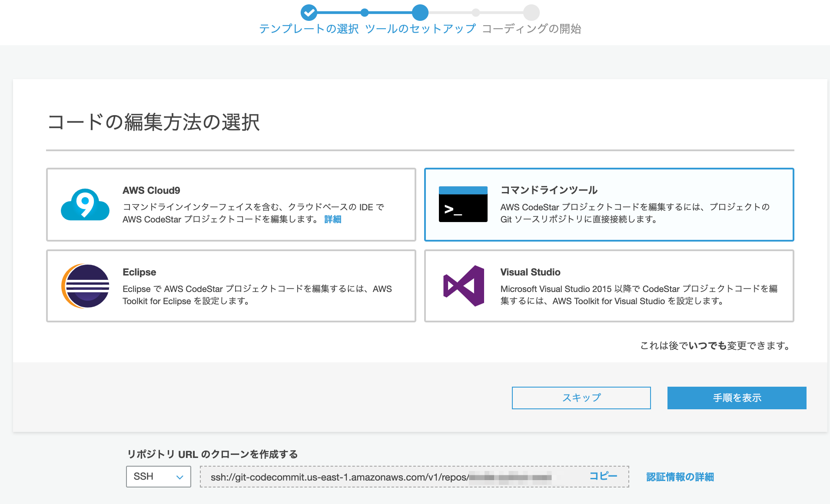The image size is (830, 504).
Task: Select コーディングの開始 step label
Action: [x=531, y=29]
